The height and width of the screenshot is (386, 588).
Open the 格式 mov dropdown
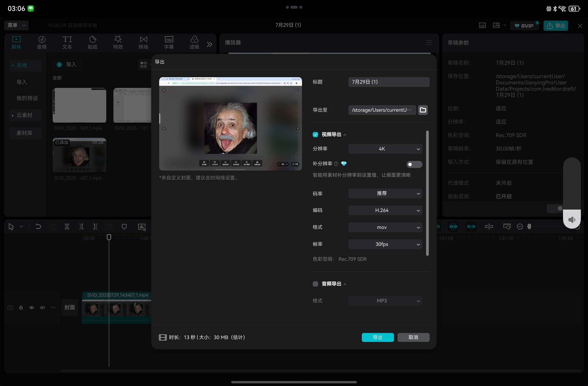point(385,227)
